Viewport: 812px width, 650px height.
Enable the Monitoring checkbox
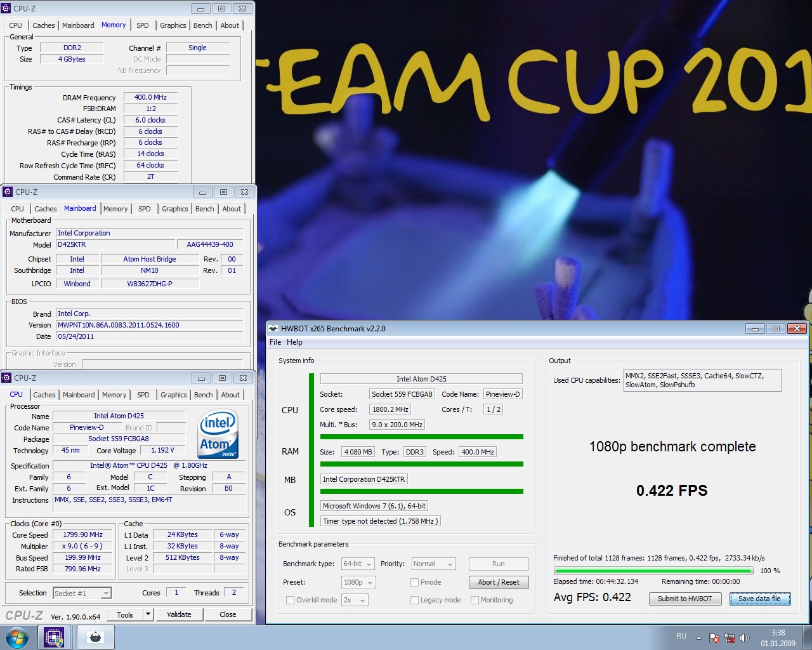pyautogui.click(x=475, y=600)
